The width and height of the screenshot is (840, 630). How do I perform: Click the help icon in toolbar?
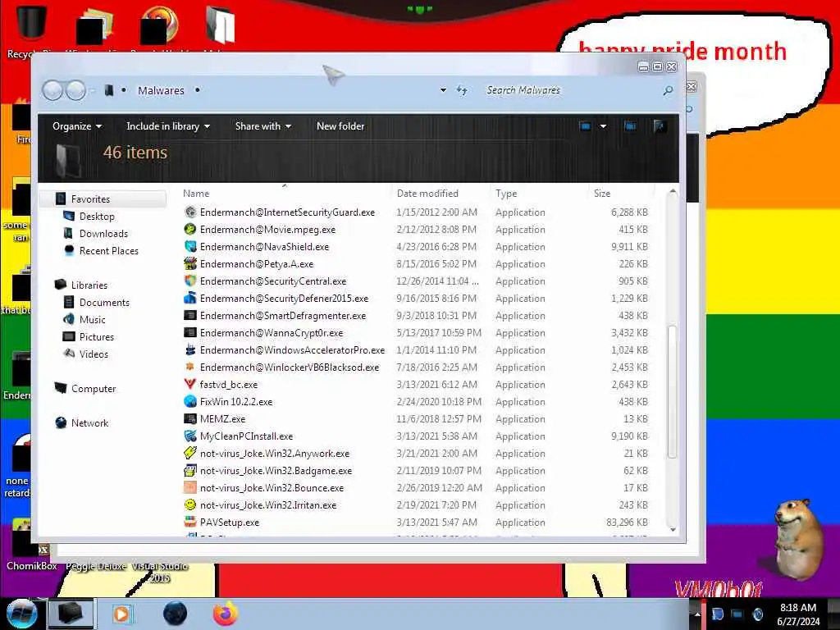pos(660,126)
